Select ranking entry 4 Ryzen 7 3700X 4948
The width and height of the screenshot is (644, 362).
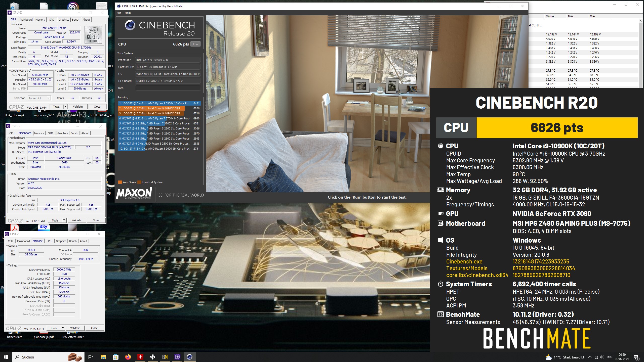pos(159,118)
